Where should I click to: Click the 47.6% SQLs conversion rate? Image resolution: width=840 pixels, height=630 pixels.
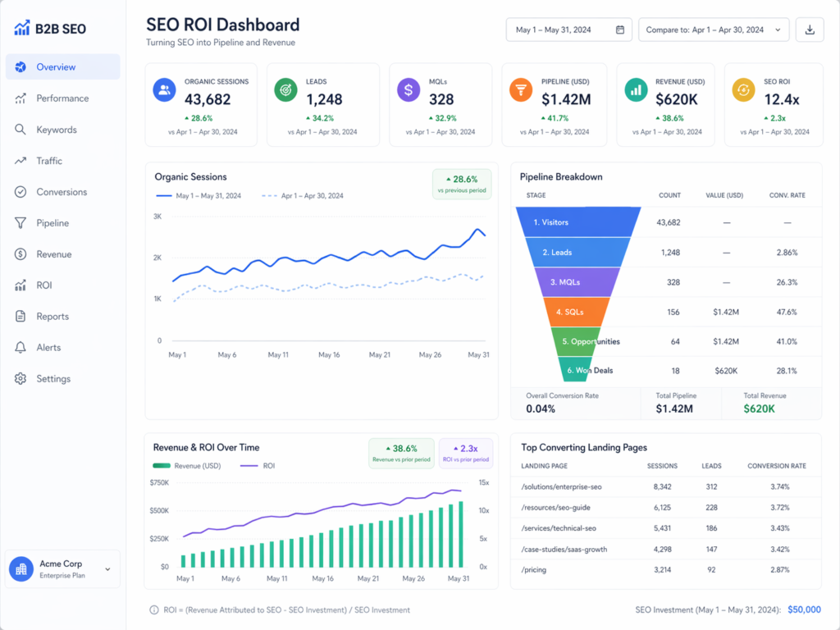click(x=787, y=312)
